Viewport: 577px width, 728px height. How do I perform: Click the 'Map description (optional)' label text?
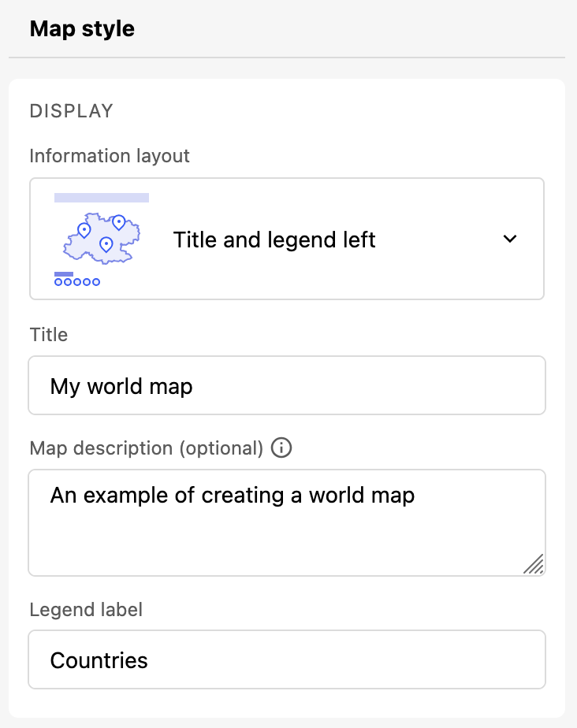pyautogui.click(x=146, y=448)
